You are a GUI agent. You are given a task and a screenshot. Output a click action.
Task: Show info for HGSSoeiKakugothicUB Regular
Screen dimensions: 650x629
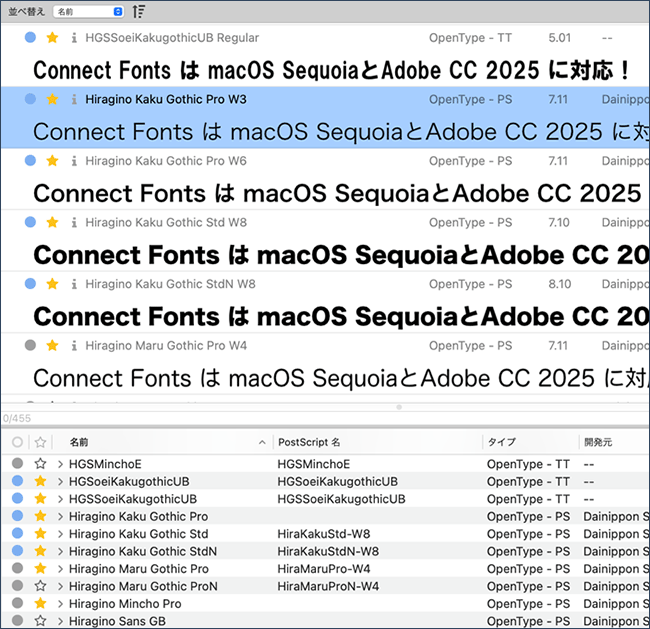coord(74,38)
